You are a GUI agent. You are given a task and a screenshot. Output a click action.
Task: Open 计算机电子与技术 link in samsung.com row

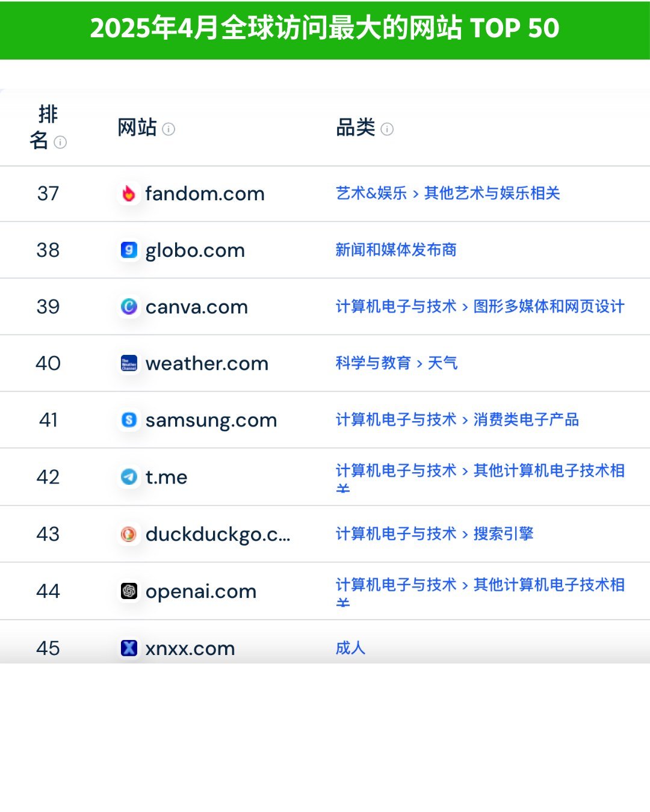396,419
